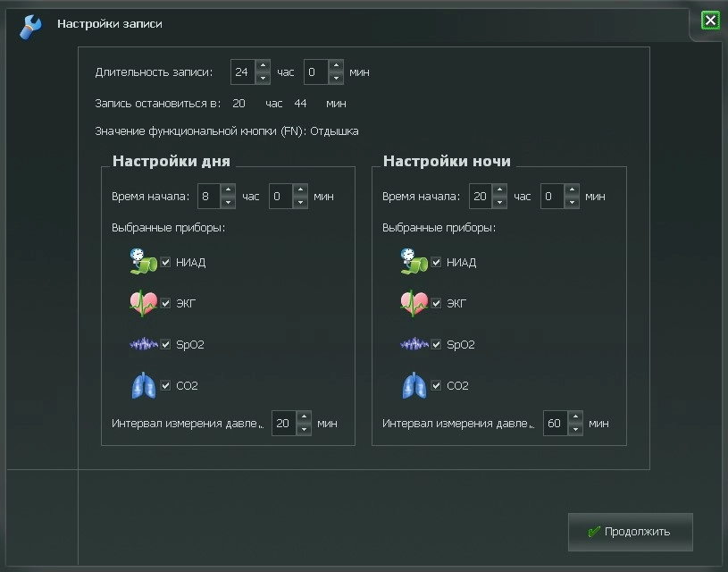Click the CO2 lungs icon in night settings
728x572 pixels.
pos(414,385)
